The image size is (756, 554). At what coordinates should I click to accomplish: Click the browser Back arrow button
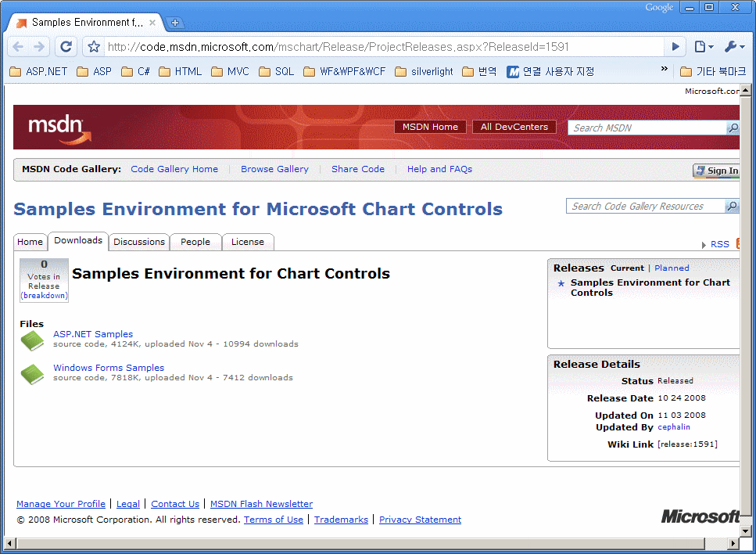pyautogui.click(x=18, y=47)
